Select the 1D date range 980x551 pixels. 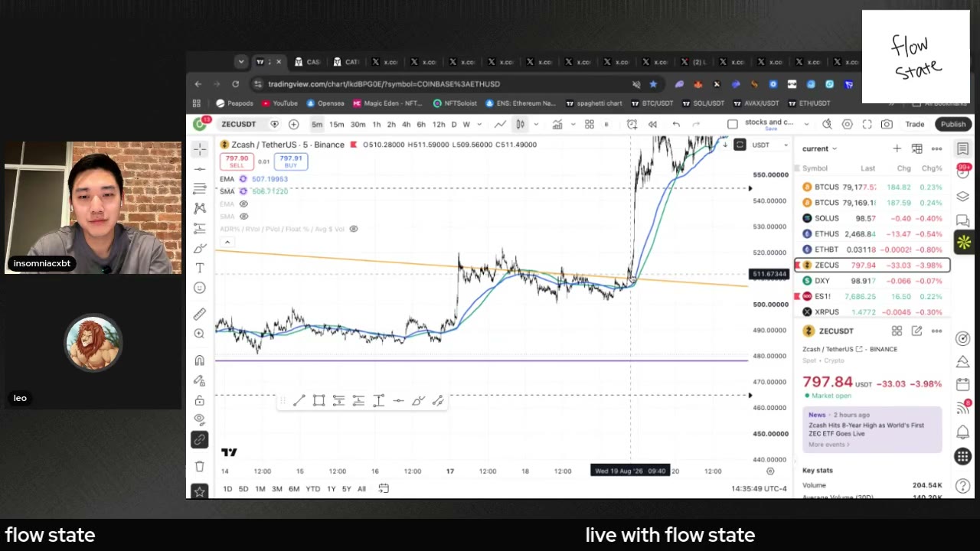tap(227, 489)
